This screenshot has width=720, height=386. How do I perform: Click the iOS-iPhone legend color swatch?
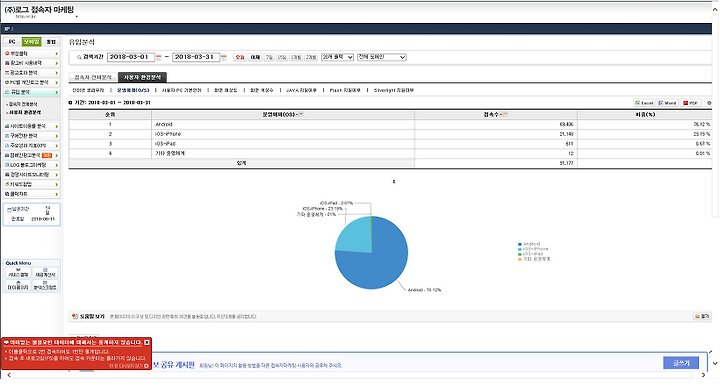click(x=520, y=249)
